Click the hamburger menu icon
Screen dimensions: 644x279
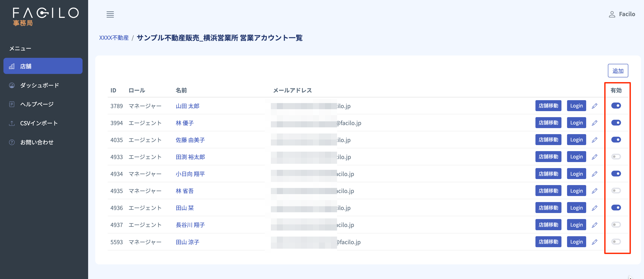pos(110,14)
